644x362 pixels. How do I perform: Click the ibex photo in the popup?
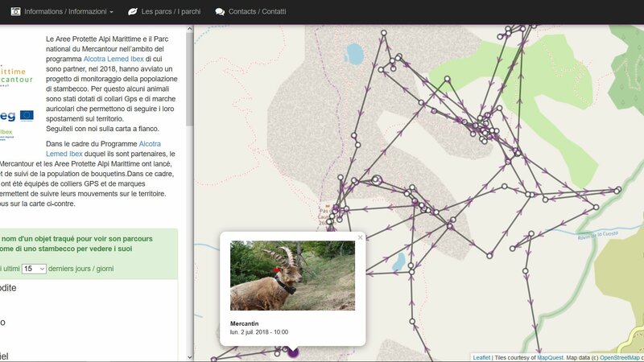pyautogui.click(x=292, y=275)
